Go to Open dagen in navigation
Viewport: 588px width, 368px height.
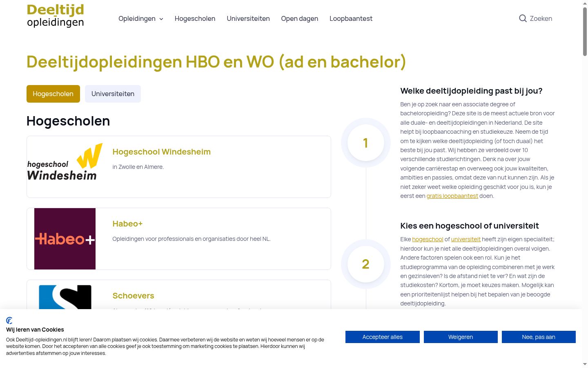pyautogui.click(x=300, y=18)
